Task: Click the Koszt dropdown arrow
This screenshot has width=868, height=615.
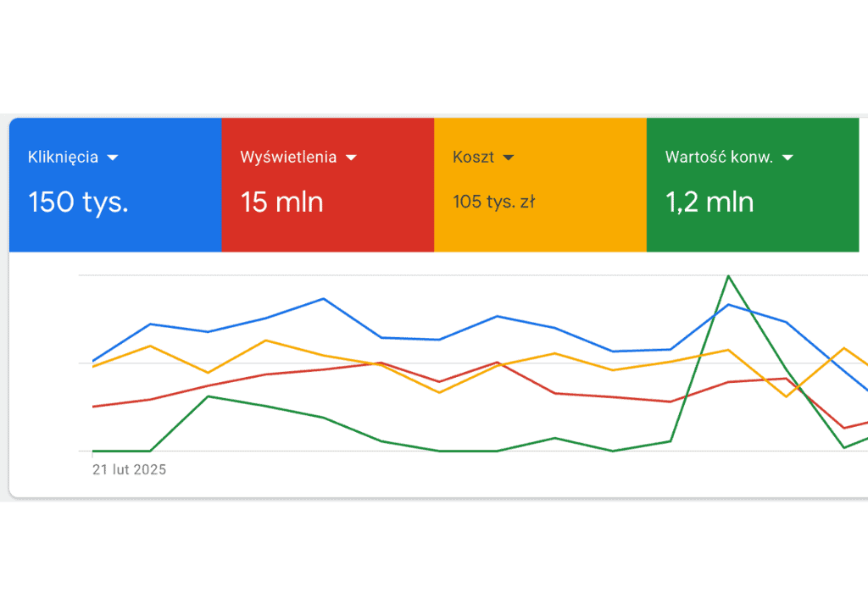Action: (x=509, y=158)
